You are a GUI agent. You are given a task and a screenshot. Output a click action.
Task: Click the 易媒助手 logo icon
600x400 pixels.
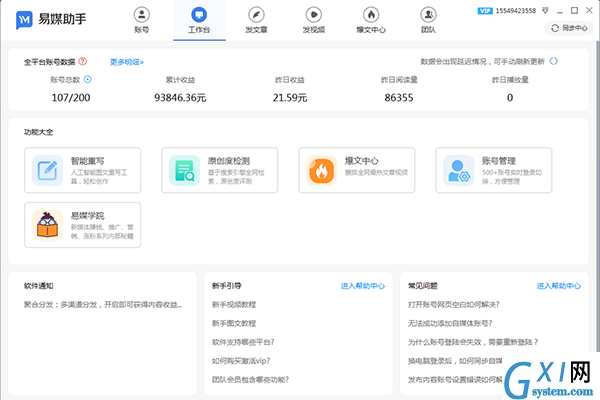click(x=24, y=20)
